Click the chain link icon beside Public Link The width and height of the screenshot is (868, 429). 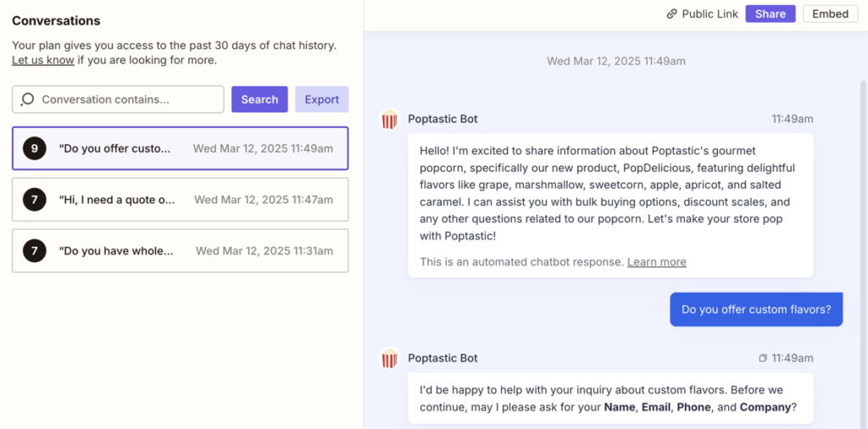(671, 14)
